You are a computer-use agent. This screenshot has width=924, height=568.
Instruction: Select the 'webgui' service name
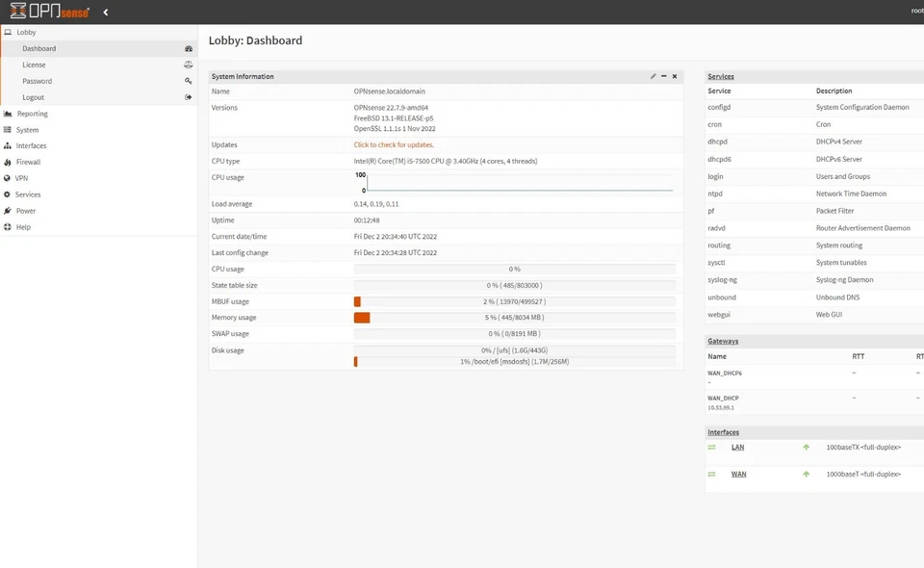point(719,315)
